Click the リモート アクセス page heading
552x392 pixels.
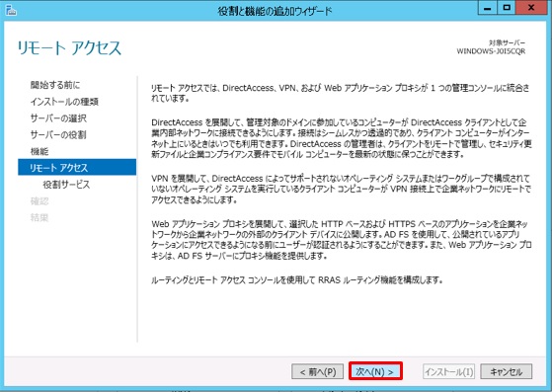pos(69,47)
